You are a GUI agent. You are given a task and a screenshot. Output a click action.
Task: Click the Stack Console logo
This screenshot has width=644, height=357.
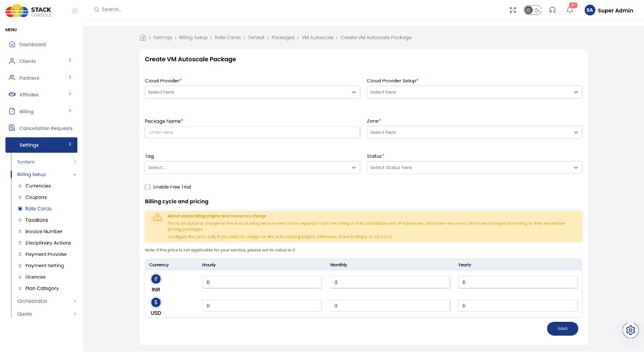pos(28,11)
